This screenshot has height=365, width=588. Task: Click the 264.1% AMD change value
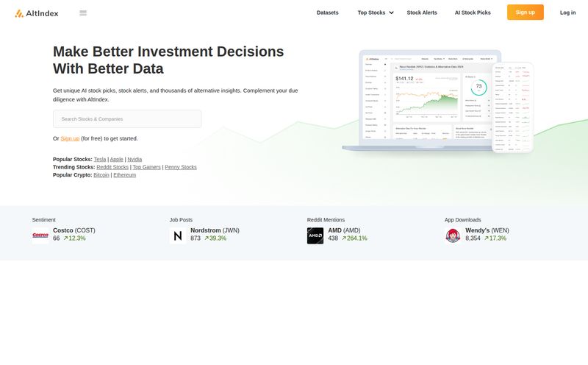tap(354, 238)
